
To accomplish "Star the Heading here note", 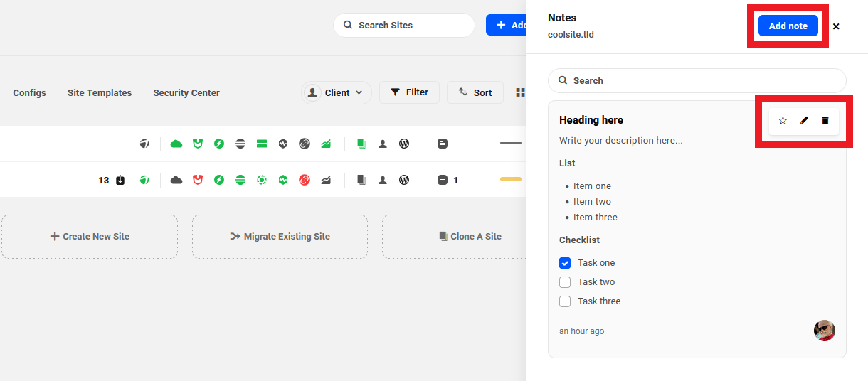I will (783, 121).
